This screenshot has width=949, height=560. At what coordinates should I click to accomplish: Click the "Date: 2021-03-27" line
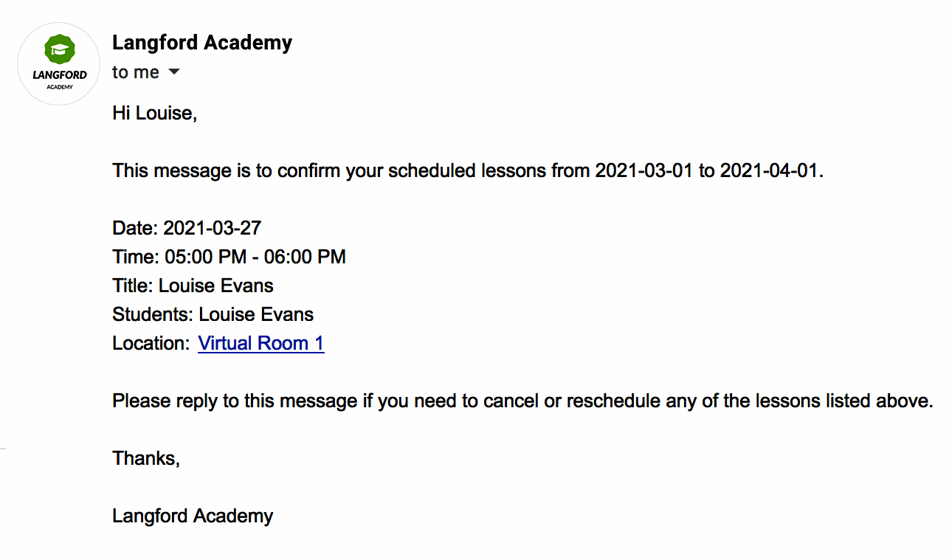pos(187,227)
